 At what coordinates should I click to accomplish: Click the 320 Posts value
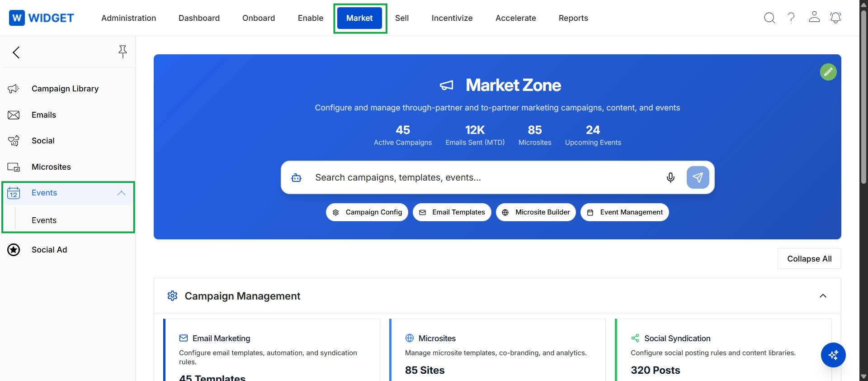(x=656, y=370)
